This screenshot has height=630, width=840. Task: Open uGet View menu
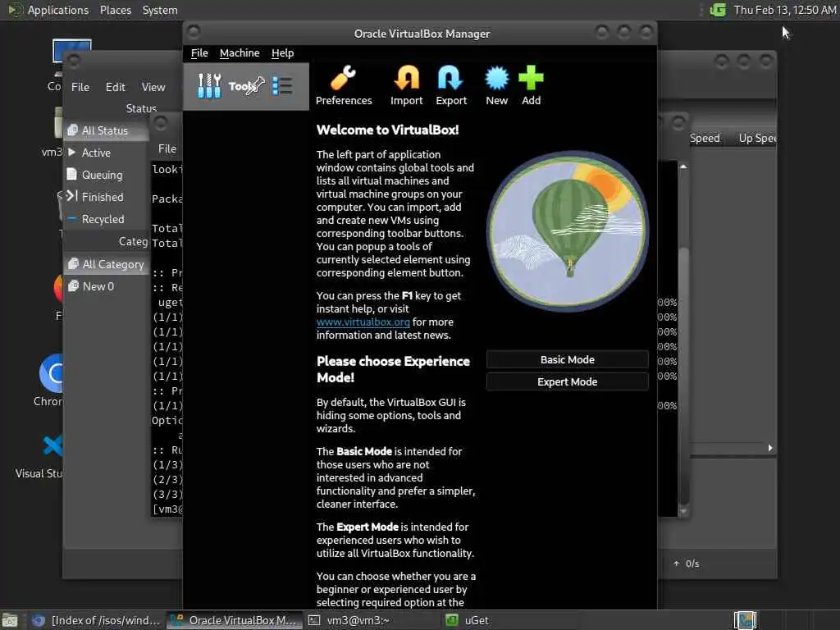pyautogui.click(x=153, y=87)
